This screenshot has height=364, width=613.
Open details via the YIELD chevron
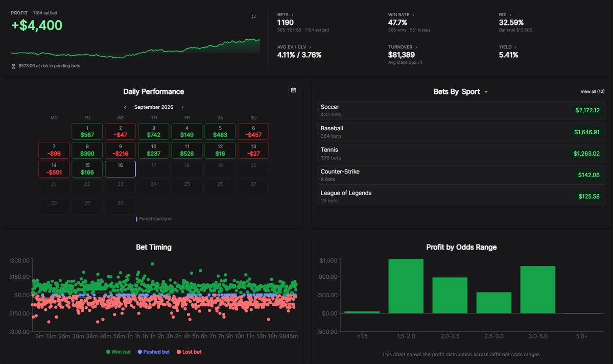click(515, 47)
